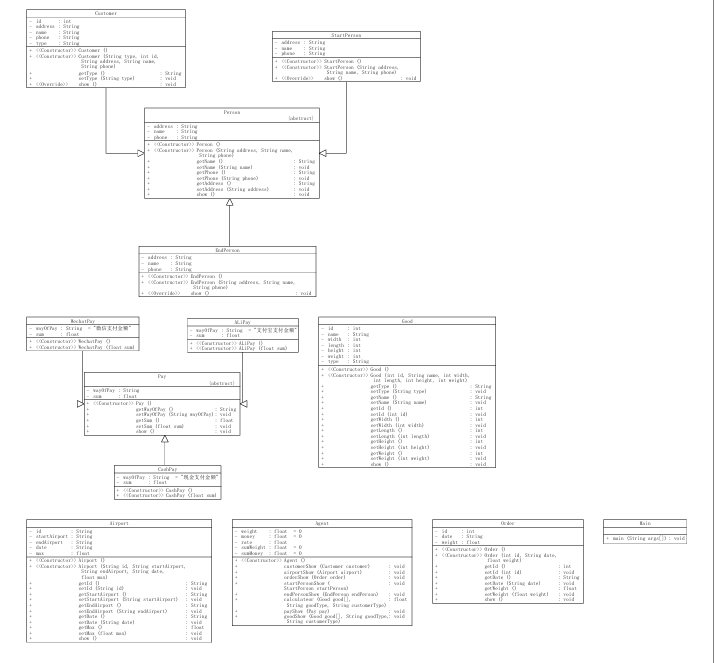
Task: Select the date : String attribute in Order
Action: click(459, 536)
